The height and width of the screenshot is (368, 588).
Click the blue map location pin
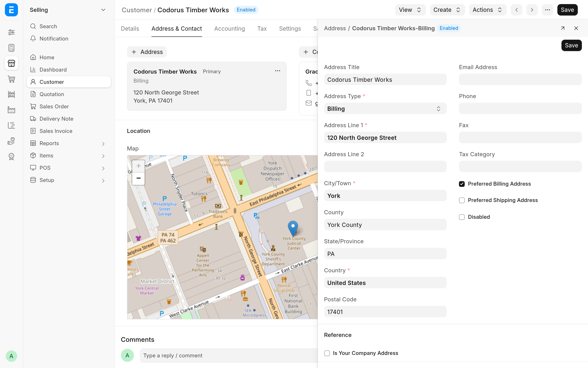coord(293,229)
